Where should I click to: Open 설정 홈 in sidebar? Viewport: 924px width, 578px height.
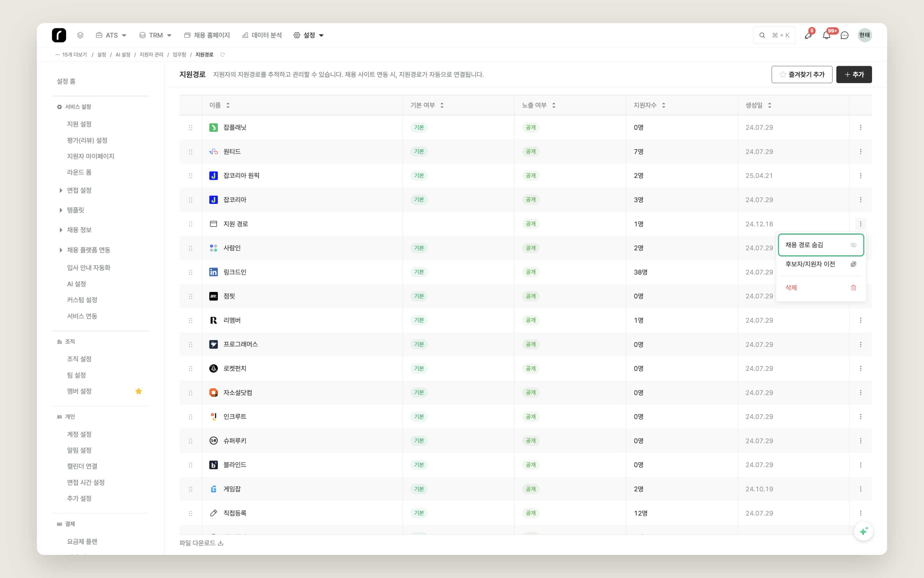(x=66, y=81)
